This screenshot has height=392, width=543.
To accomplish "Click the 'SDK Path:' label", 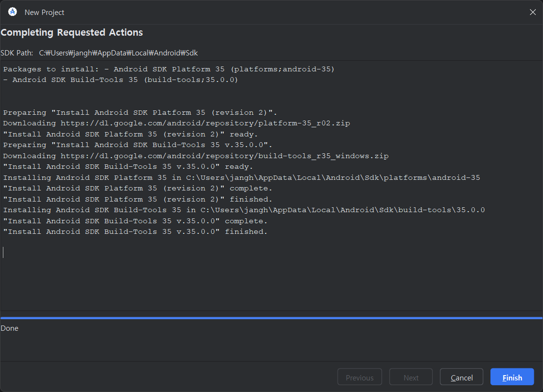I will point(17,53).
